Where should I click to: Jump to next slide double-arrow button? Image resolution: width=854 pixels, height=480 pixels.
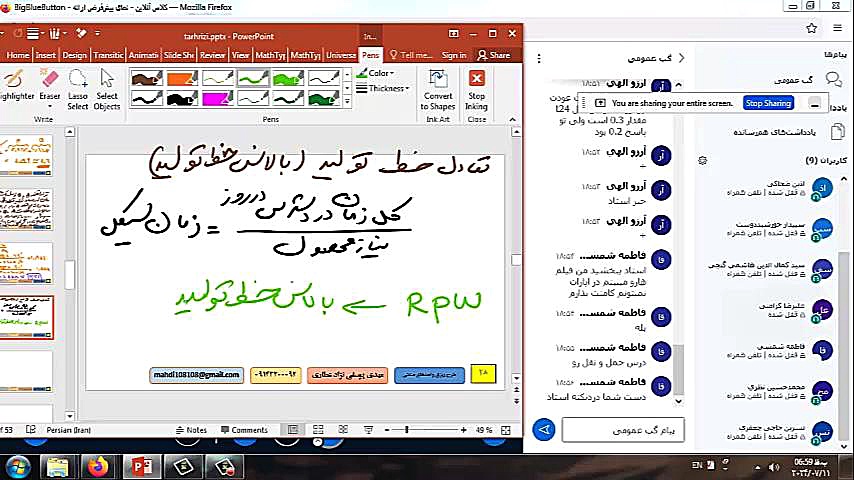click(x=516, y=401)
